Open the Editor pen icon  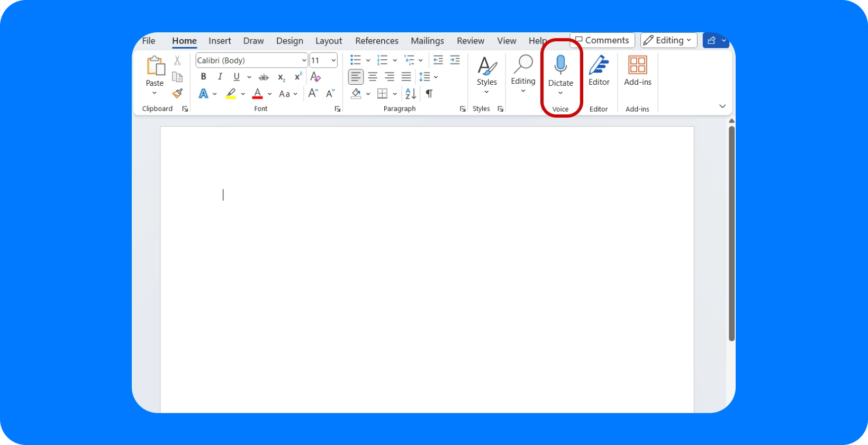[x=599, y=65]
